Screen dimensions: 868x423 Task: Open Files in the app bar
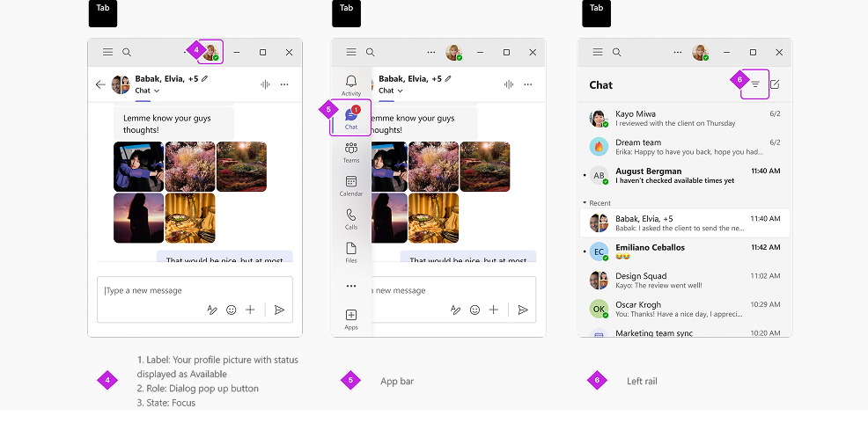[x=351, y=252]
